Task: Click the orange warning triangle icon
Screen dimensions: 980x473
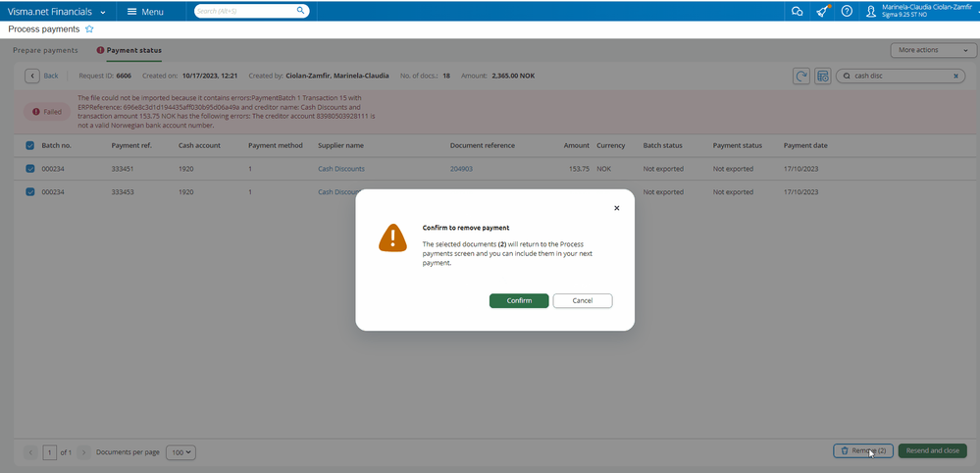Action: 392,238
